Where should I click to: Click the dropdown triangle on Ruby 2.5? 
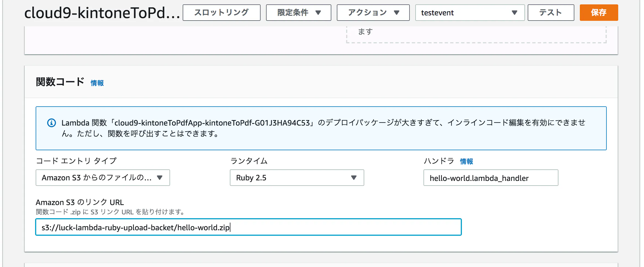click(354, 178)
